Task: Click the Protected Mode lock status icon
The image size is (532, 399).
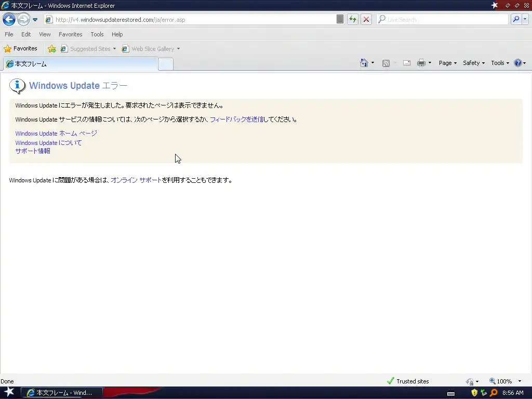Action: 470,381
